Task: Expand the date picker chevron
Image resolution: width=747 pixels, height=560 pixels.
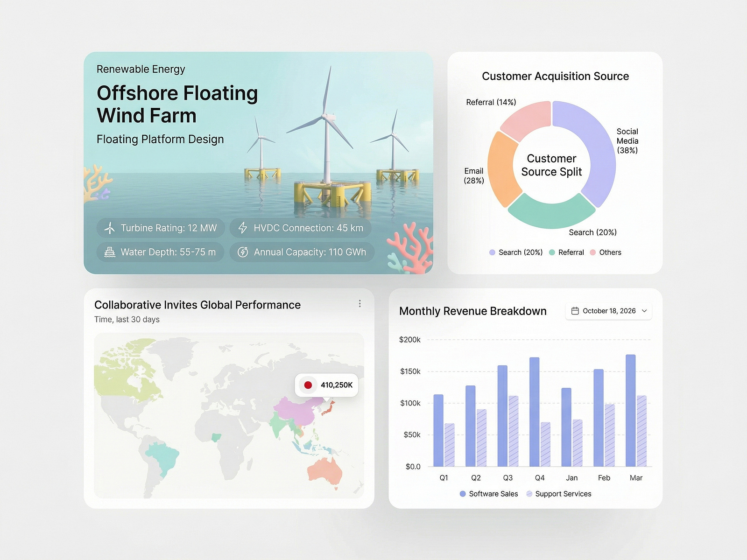Action: [x=645, y=311]
